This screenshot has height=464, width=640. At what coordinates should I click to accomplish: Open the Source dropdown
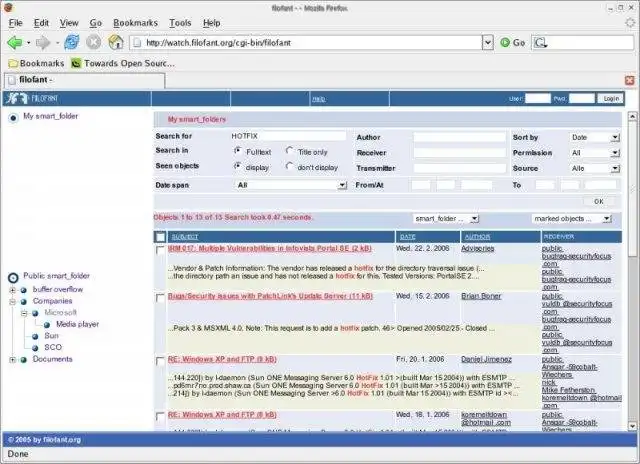coord(595,169)
